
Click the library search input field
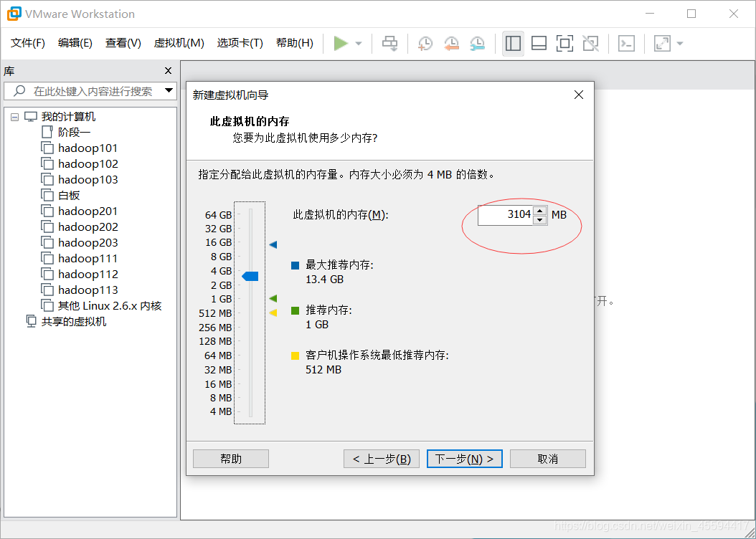89,91
